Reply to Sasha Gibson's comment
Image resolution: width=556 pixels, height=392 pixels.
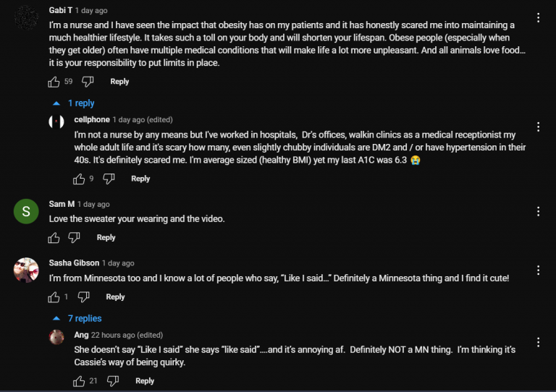115,297
